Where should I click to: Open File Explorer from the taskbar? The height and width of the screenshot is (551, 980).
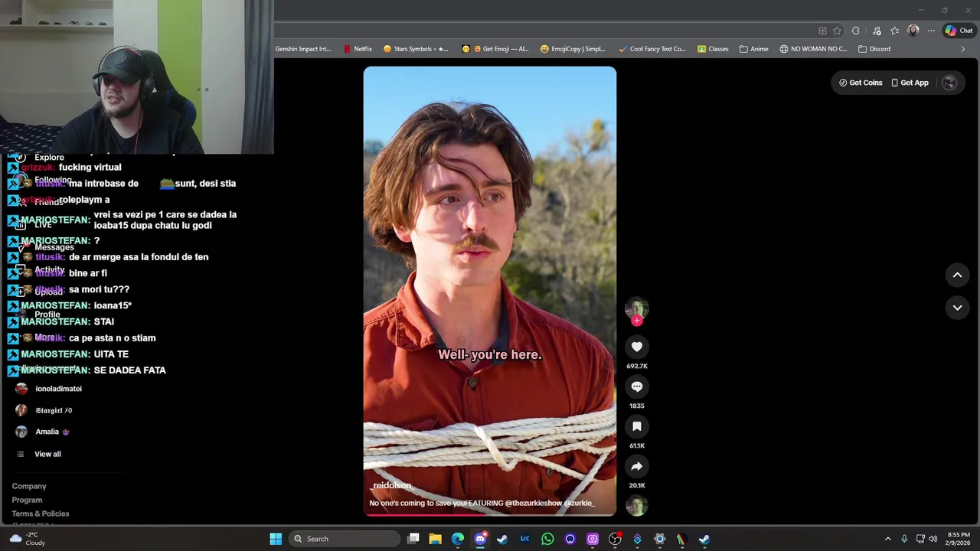(x=435, y=539)
